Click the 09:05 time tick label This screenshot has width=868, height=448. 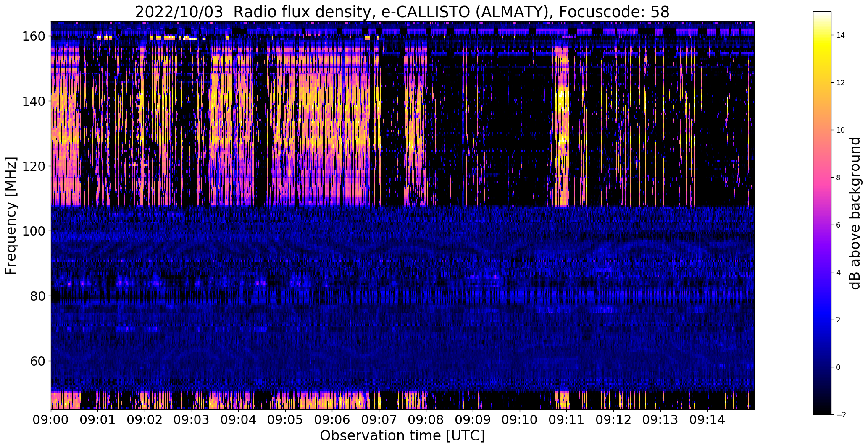pyautogui.click(x=286, y=419)
